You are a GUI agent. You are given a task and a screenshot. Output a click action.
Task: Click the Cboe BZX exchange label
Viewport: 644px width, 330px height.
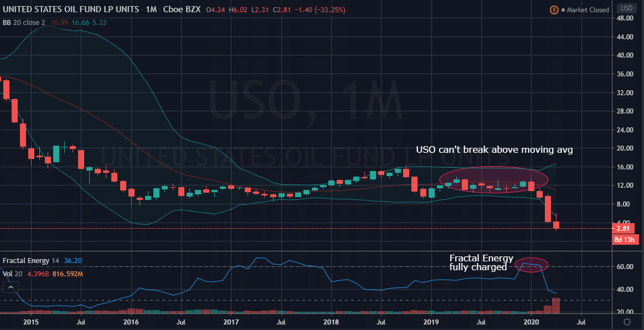(182, 9)
